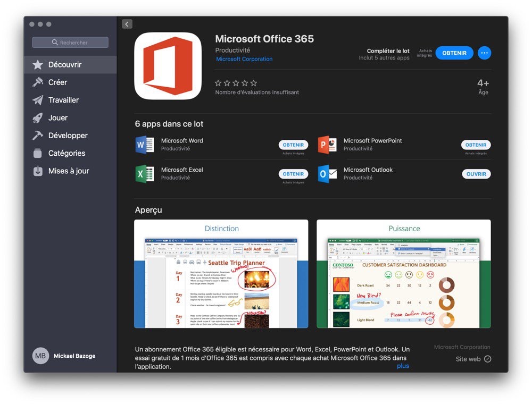This screenshot has height=404, width=532.
Task: Click the MB account avatar
Action: click(x=40, y=356)
